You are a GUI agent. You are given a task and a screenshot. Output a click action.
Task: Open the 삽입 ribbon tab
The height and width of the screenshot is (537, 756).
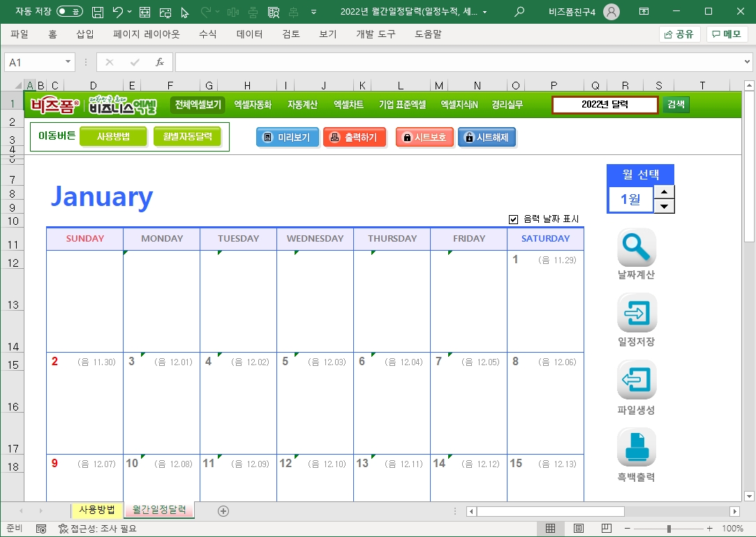point(85,34)
